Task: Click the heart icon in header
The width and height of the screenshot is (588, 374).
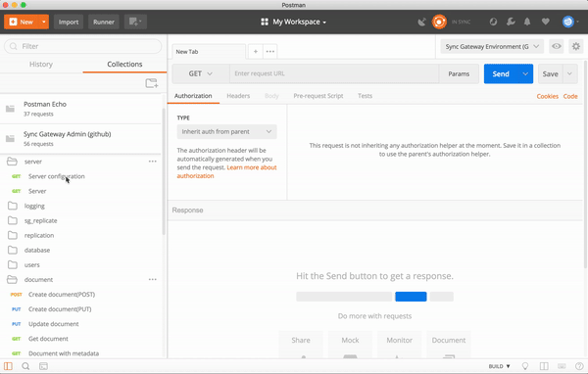Action: (546, 22)
